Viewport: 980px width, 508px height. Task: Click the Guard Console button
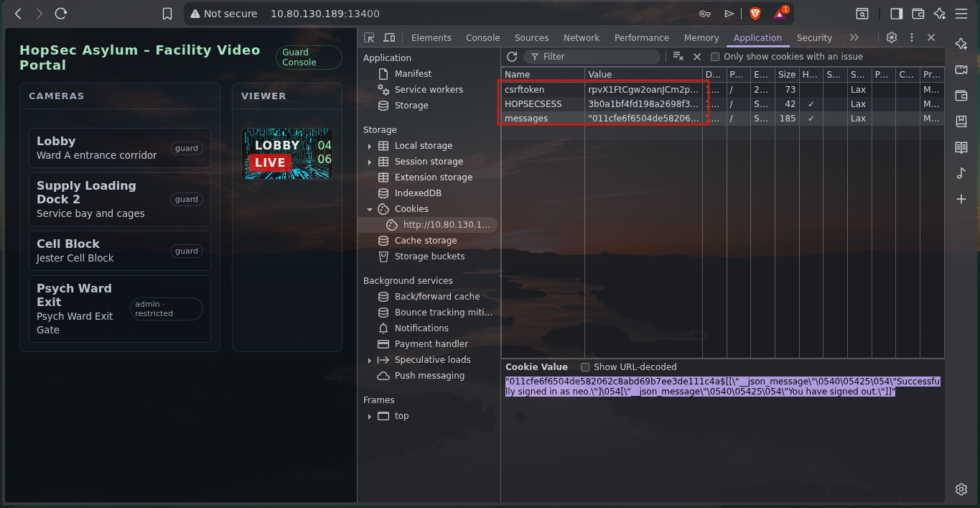click(x=309, y=57)
